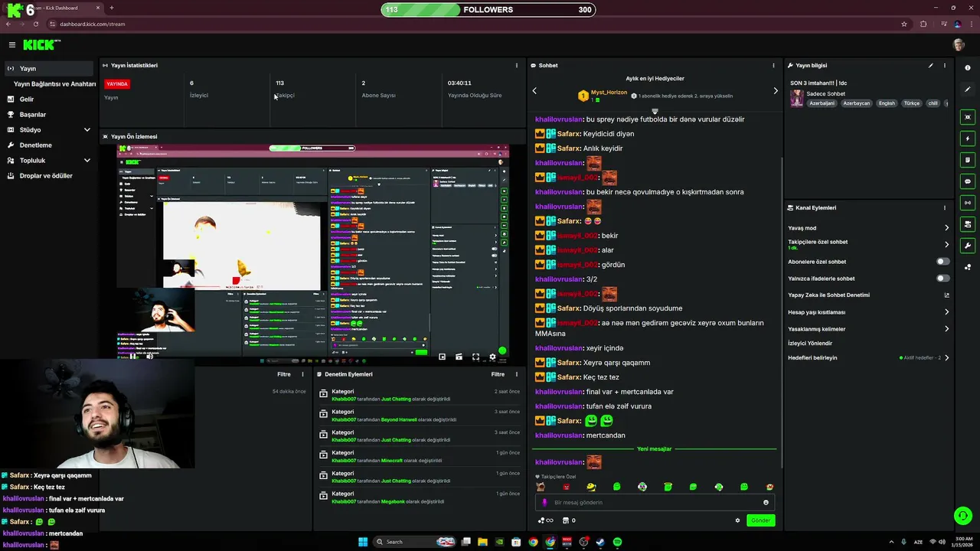Toggle Abonelere özel sohbet switch
The height and width of the screenshot is (551, 980).
point(943,262)
